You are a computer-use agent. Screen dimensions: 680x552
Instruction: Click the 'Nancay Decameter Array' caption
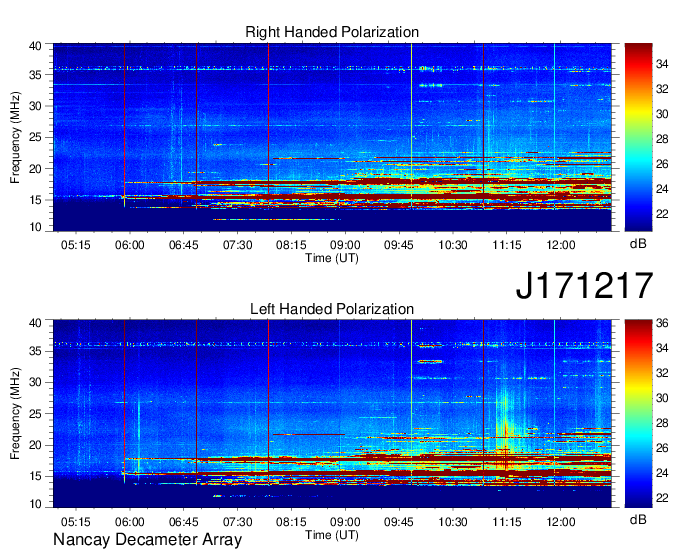(147, 539)
